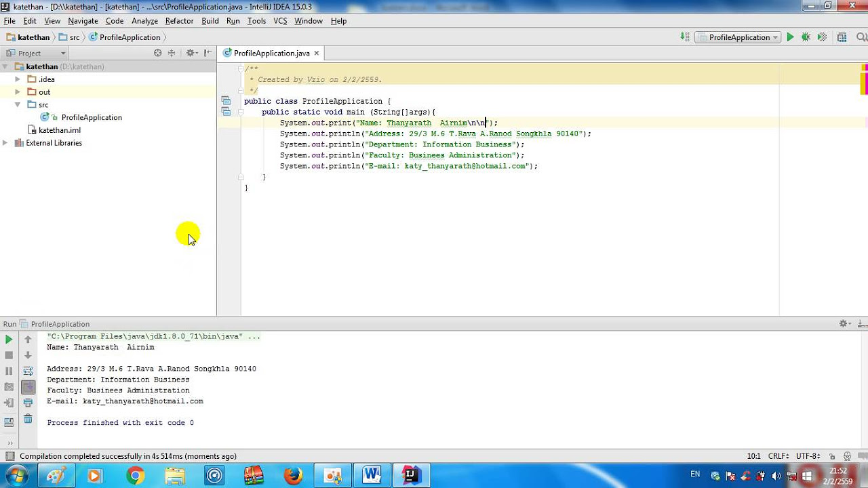Toggle read-only lock in status bar
The width and height of the screenshot is (868, 488).
pos(833,456)
